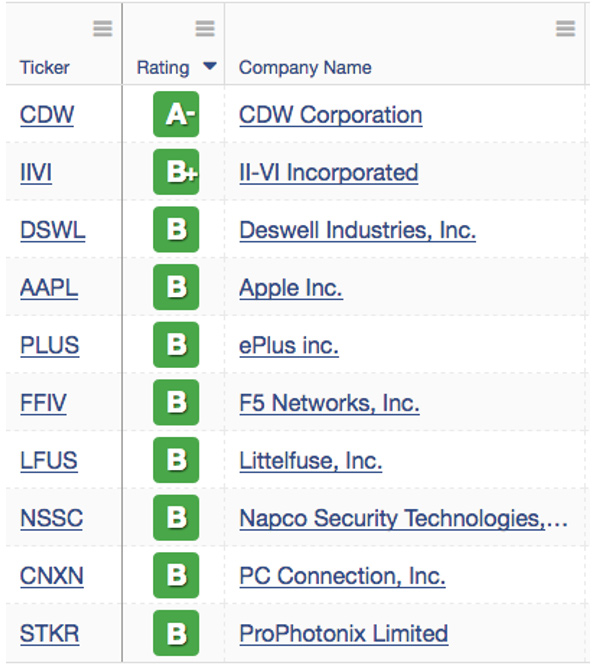Click the B rating badge for STKR
This screenshot has height=664, width=593.
pyautogui.click(x=176, y=633)
